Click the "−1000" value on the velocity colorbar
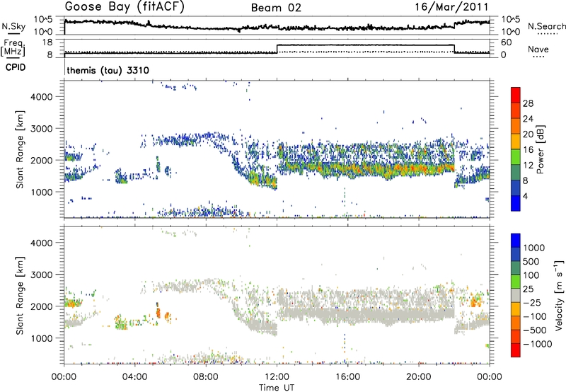The height and width of the screenshot is (392, 566). pyautogui.click(x=537, y=344)
